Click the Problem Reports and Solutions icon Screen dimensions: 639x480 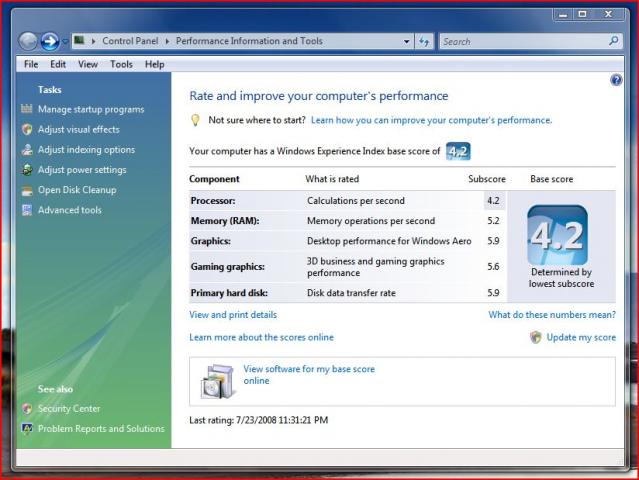pyautogui.click(x=27, y=429)
